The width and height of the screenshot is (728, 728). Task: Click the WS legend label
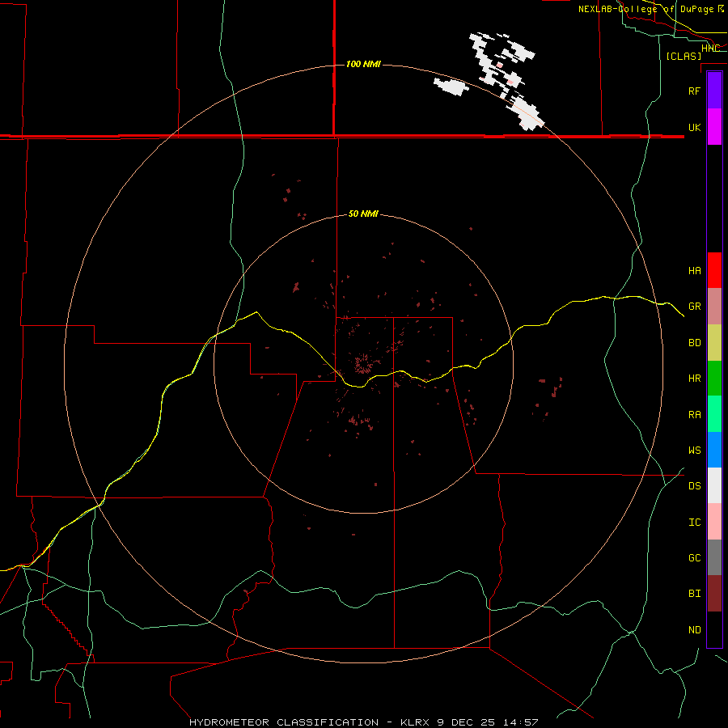point(694,450)
